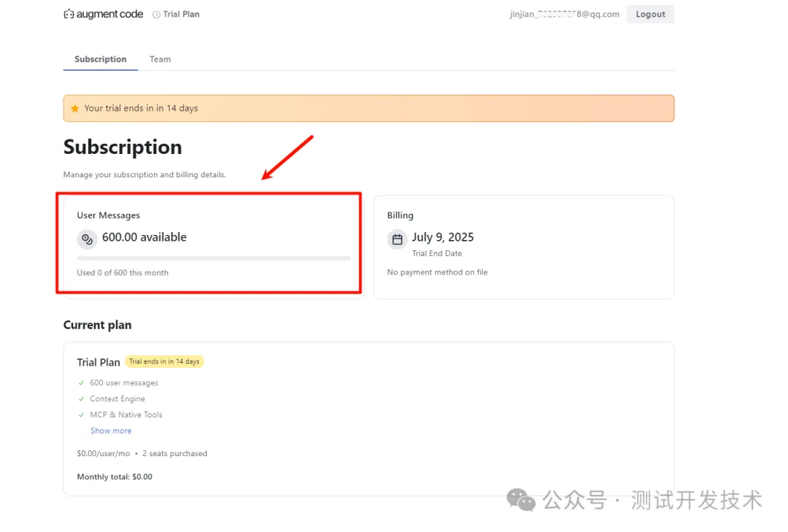The image size is (788, 532).
Task: Click the account email address in header
Action: (x=564, y=14)
